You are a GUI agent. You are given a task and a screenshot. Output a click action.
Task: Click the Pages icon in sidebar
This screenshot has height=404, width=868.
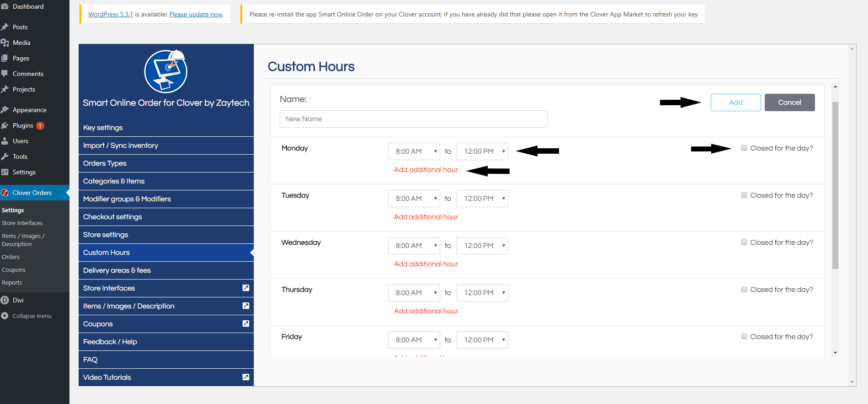tap(5, 58)
